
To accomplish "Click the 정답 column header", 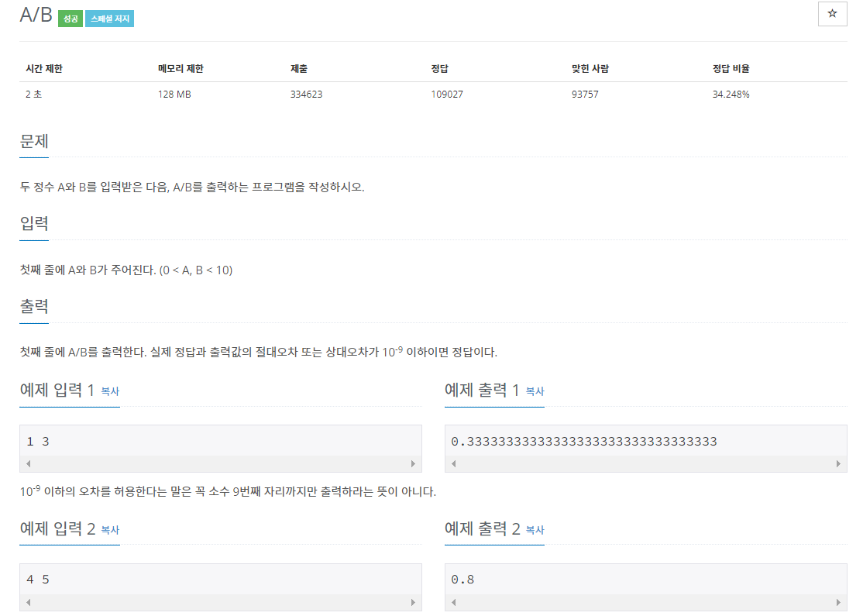I will (x=439, y=69).
